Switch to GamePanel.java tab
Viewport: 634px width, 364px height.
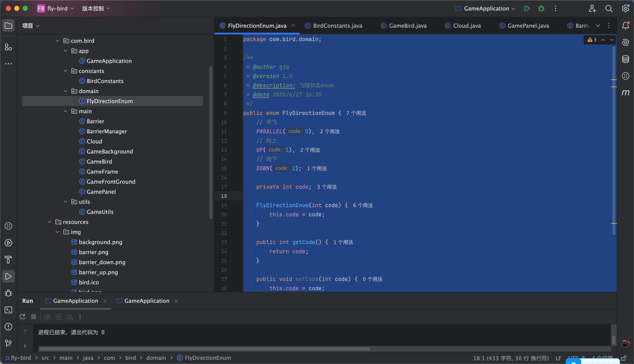tap(524, 26)
